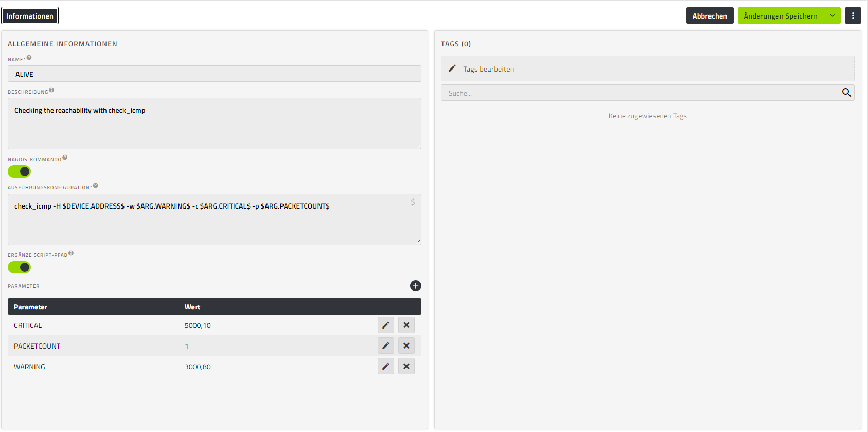Click the TAGS (0) heading
The image size is (868, 432).
point(456,44)
